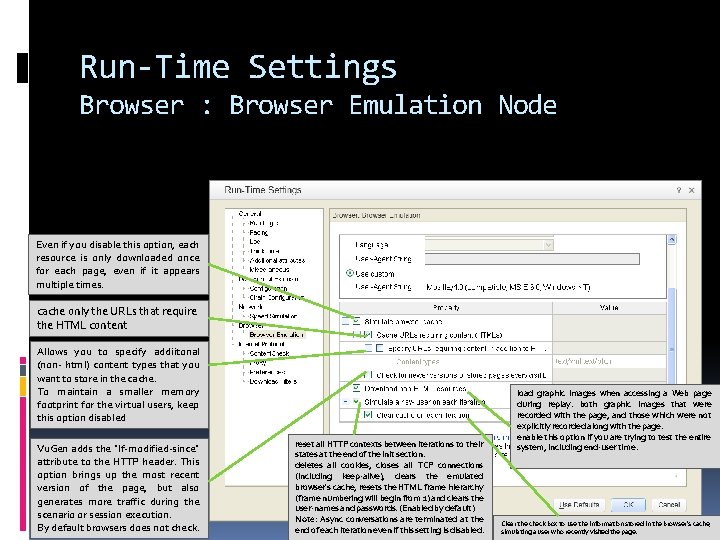The image size is (720, 540).
Task: Collapse Simulate a new user on each iteration
Action: [x=345, y=402]
